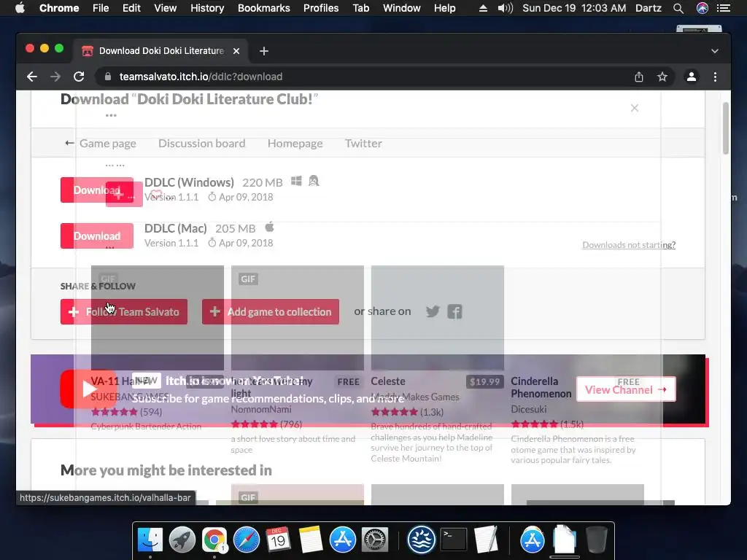This screenshot has width=747, height=560.
Task: Open Notes in dock
Action: (311, 540)
